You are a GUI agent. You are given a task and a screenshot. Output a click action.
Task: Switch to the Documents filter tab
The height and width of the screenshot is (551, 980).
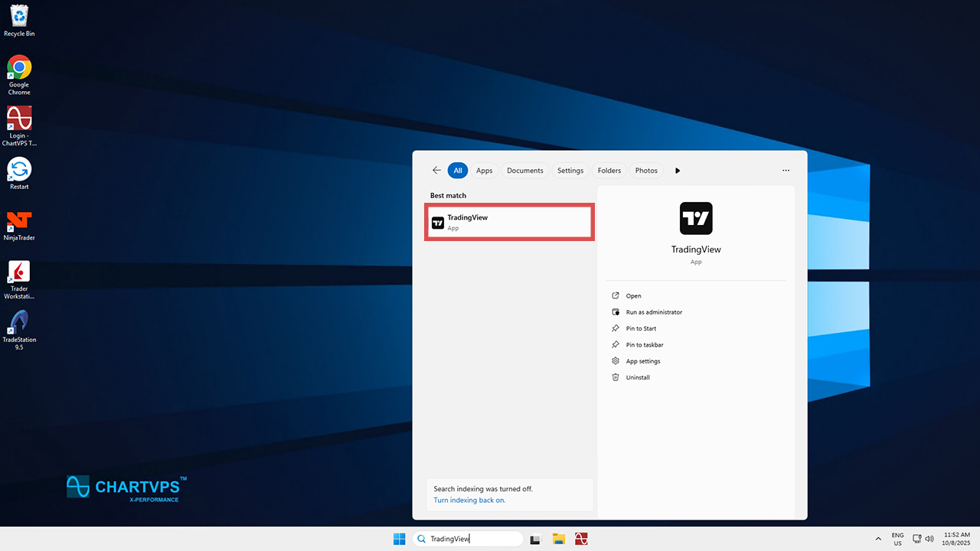click(x=524, y=171)
